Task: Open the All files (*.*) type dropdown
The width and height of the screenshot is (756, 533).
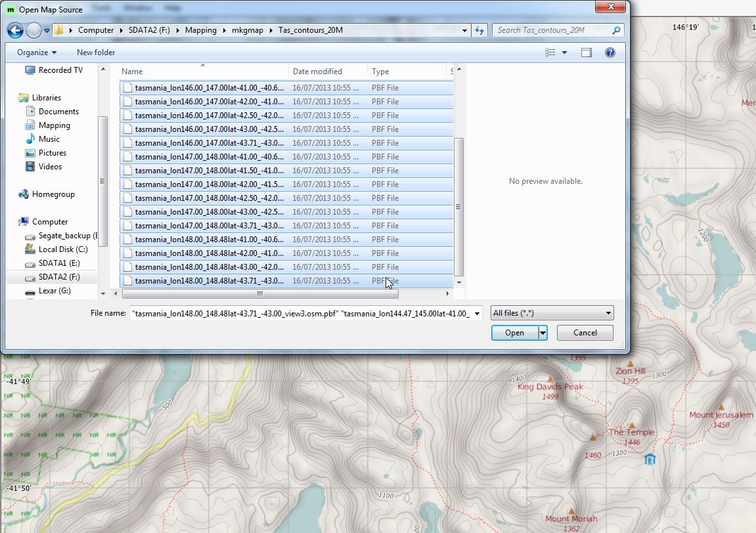Action: [x=552, y=313]
